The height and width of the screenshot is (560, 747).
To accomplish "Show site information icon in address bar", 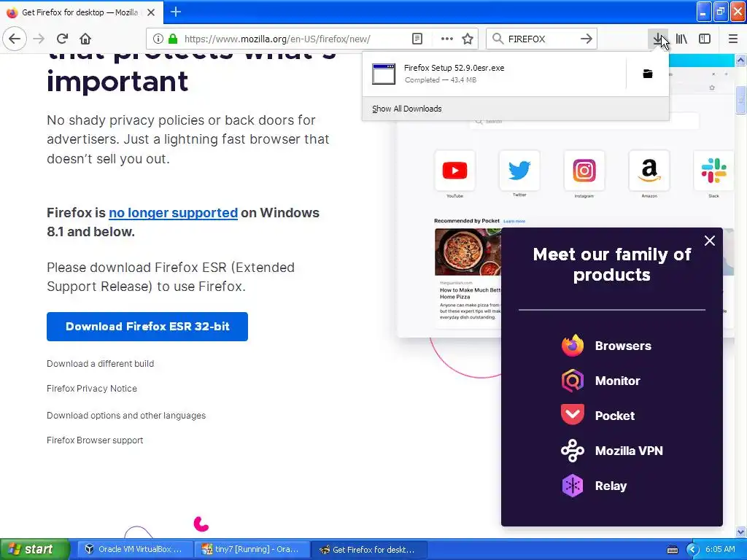I will tap(158, 39).
